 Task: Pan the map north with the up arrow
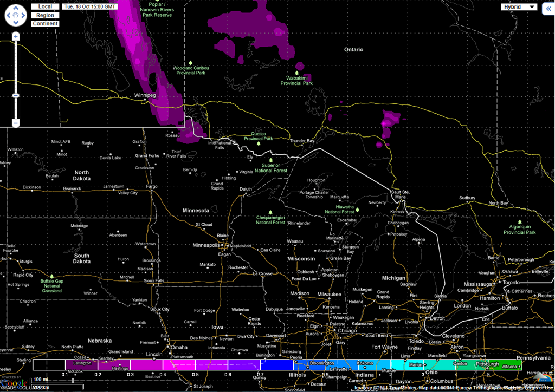(16, 8)
